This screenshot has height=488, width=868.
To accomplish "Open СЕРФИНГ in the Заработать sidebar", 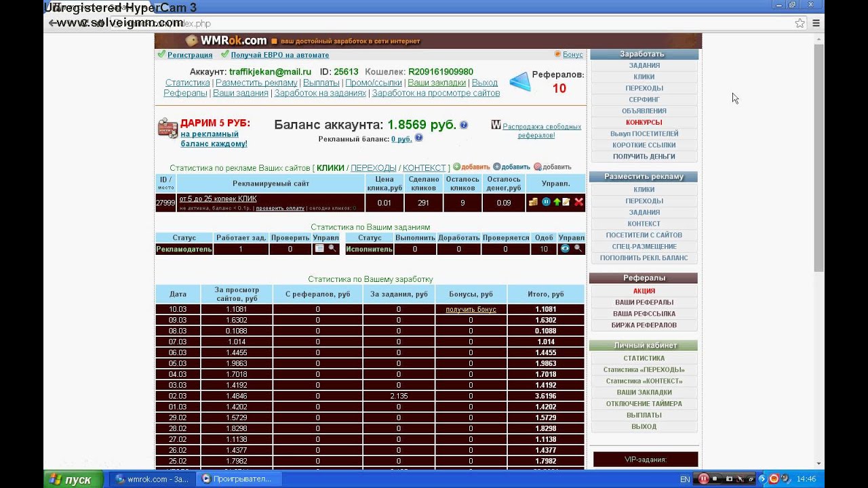I will tap(644, 100).
